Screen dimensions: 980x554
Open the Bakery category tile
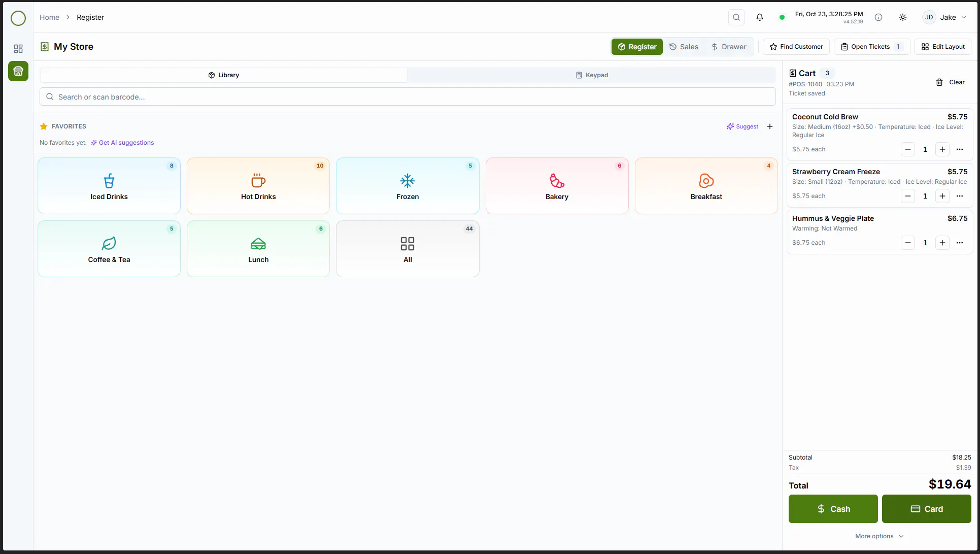(x=557, y=186)
